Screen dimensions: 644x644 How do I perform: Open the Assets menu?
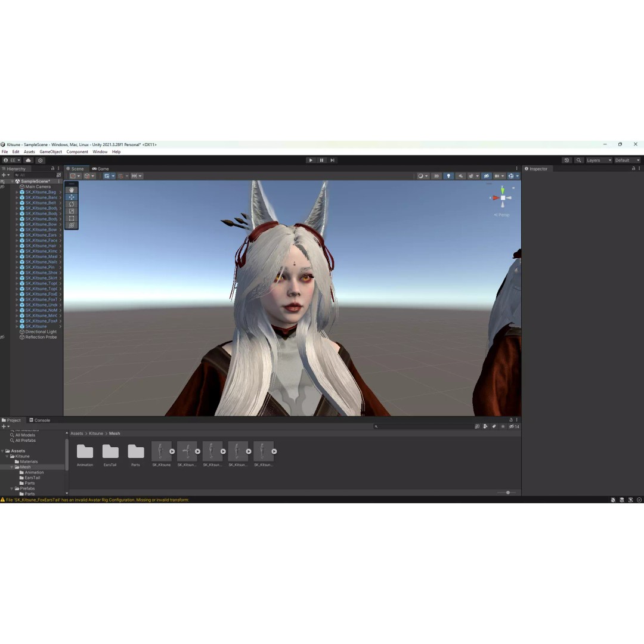pyautogui.click(x=29, y=151)
